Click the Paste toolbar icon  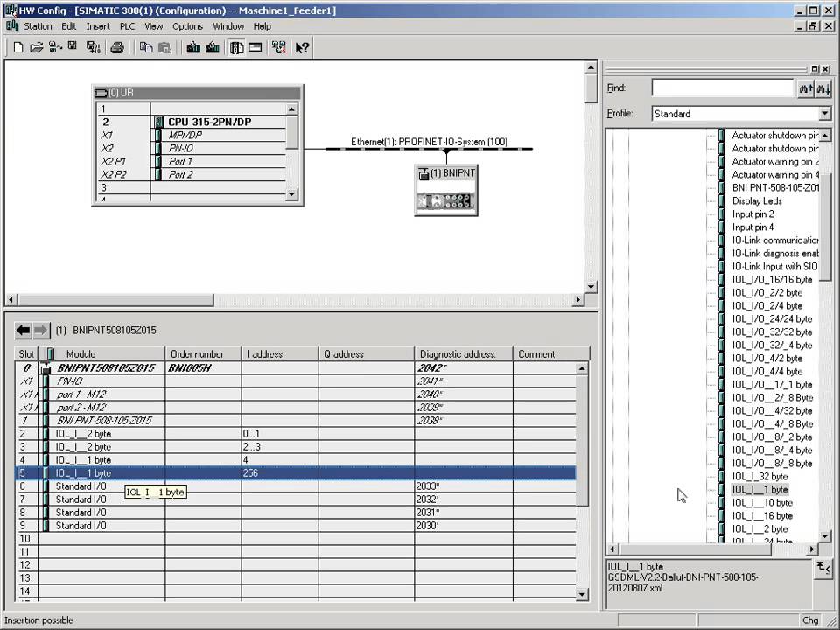[164, 47]
